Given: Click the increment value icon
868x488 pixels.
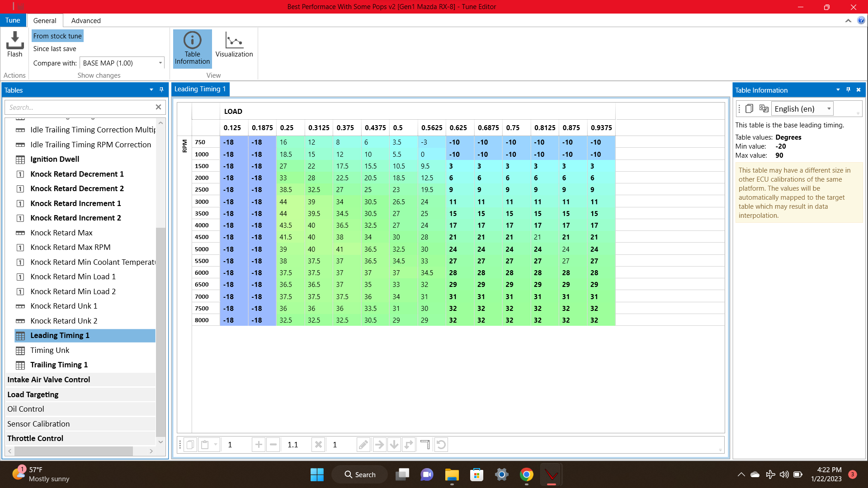Looking at the screenshot, I should tap(258, 445).
